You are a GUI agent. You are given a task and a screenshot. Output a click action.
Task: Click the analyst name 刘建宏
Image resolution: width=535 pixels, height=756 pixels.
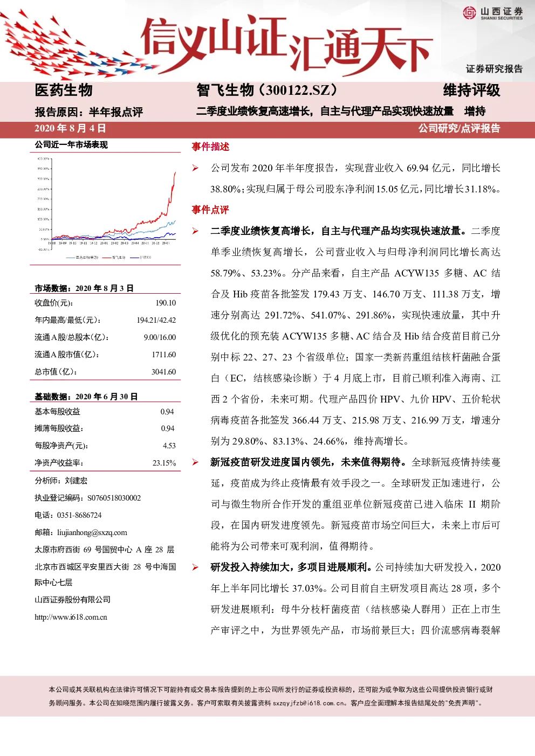coord(76,481)
